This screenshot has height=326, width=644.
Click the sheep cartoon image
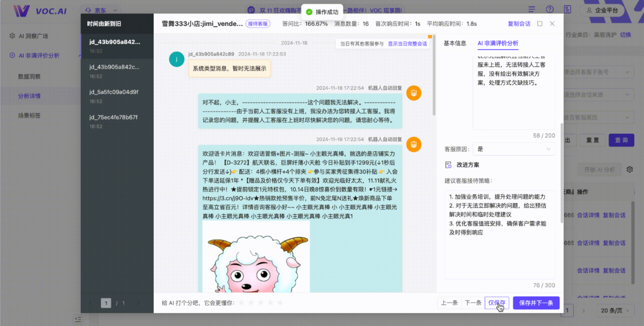[x=256, y=257]
